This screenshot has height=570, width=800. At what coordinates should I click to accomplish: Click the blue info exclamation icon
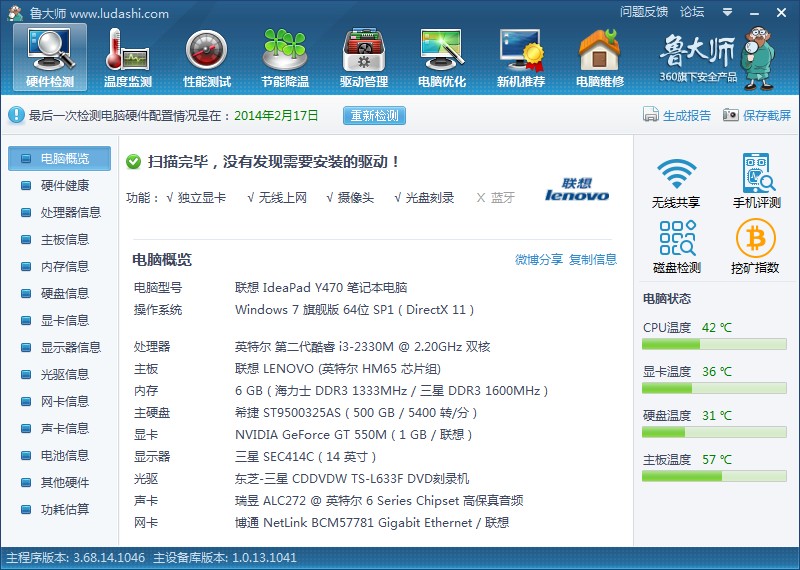tap(16, 115)
